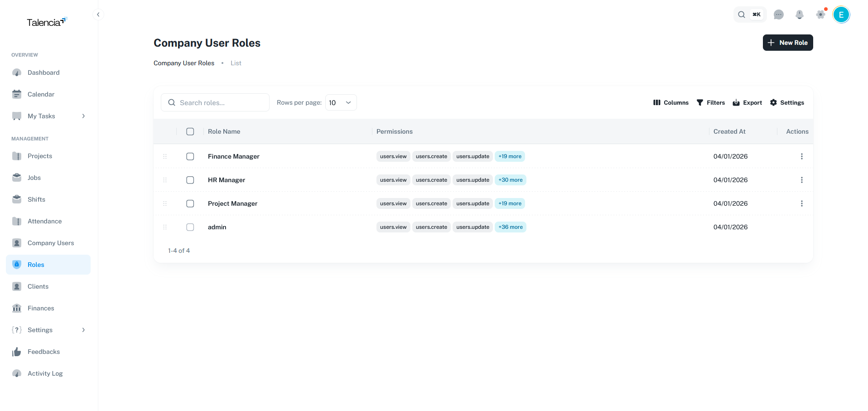The image size is (868, 411).
Task: Tick the checkbox next to admin role
Action: point(190,227)
